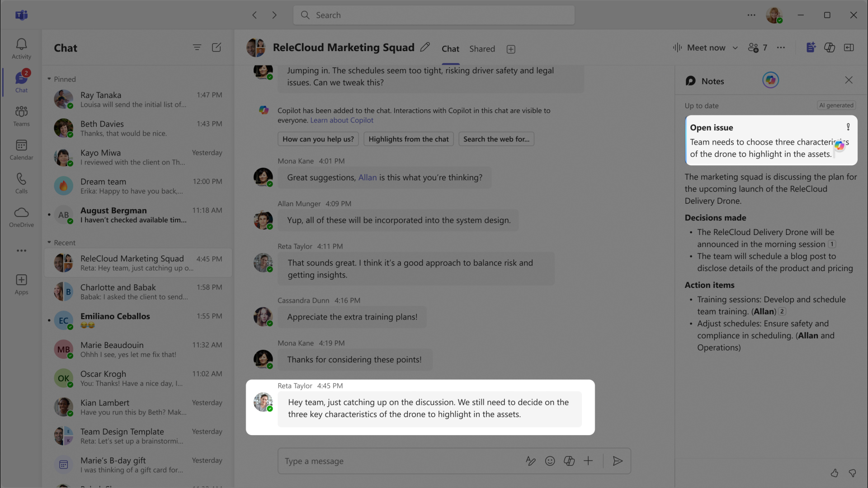Close the Notes panel
This screenshot has height=488, width=868.
click(x=849, y=80)
